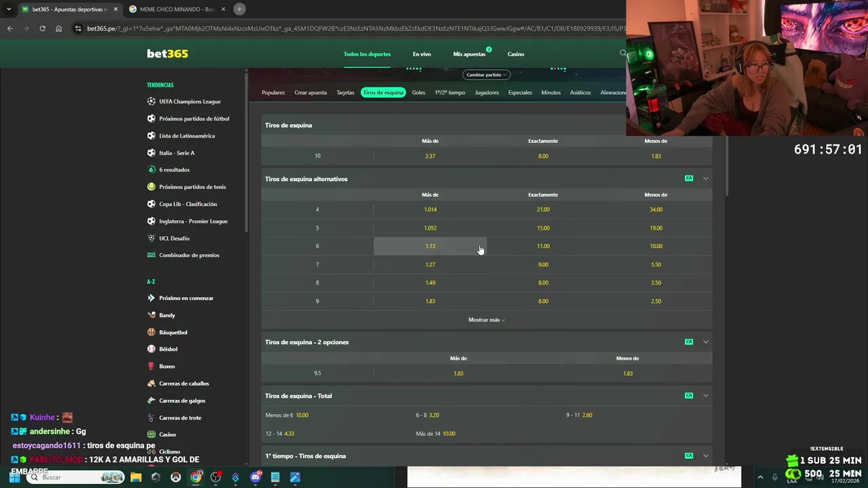The image size is (868, 488).
Task: Select the Especiales tab
Action: pos(520,92)
